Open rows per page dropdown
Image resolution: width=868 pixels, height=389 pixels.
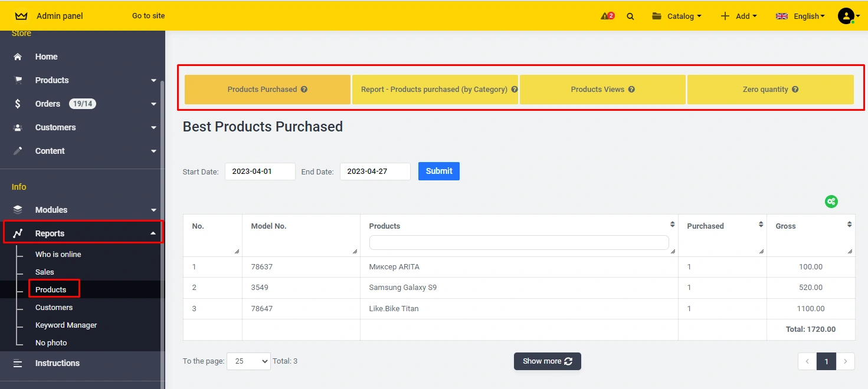coord(248,361)
